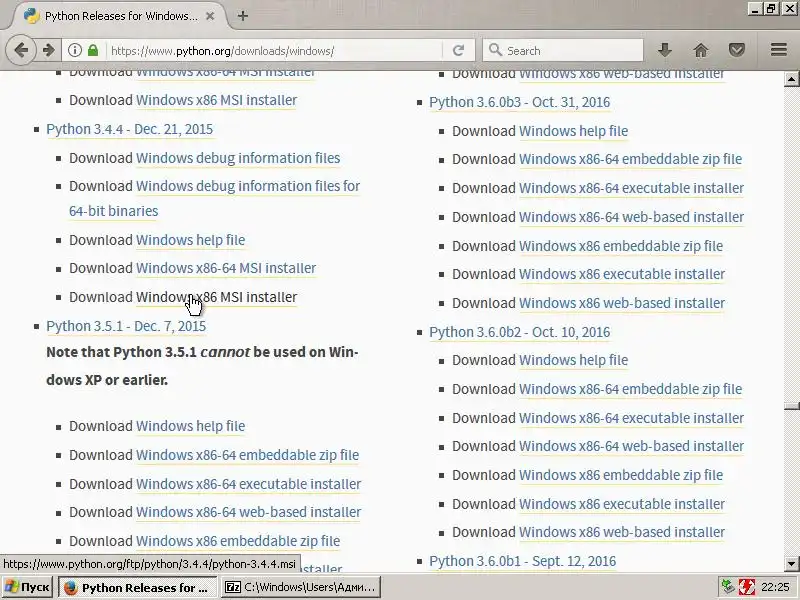Download Python 3.5.1 x86-64 executable installer
800x600 pixels.
tap(248, 484)
